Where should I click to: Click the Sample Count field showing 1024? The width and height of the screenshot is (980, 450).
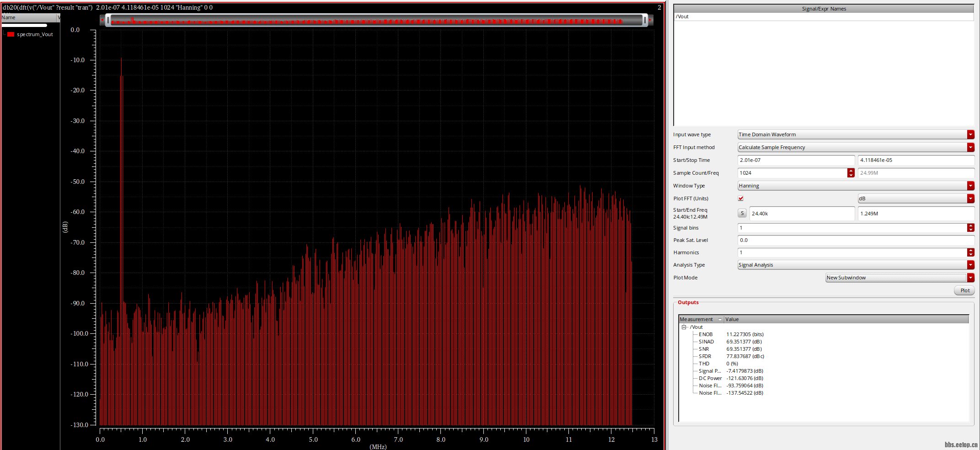793,173
